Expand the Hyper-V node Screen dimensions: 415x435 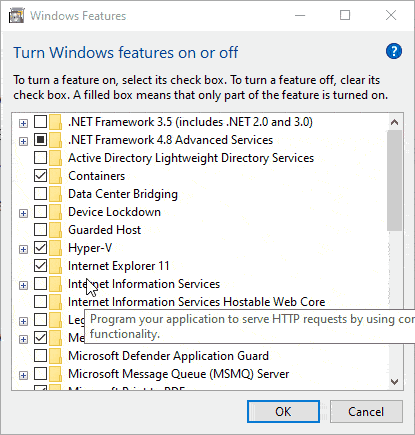point(23,249)
